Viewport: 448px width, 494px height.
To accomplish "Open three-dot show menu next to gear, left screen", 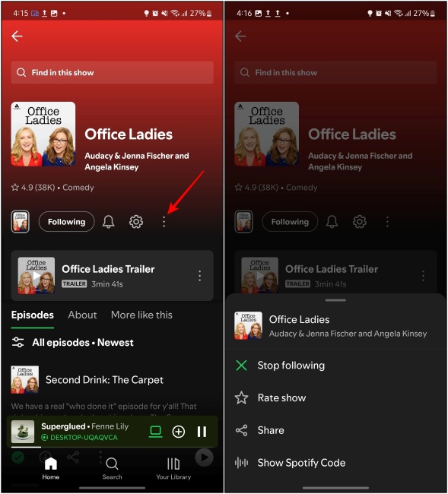I will 164,222.
